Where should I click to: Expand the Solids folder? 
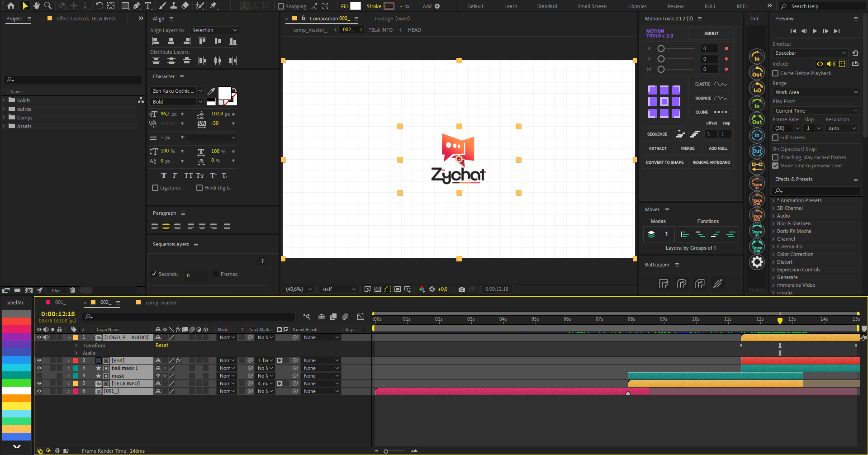point(4,100)
